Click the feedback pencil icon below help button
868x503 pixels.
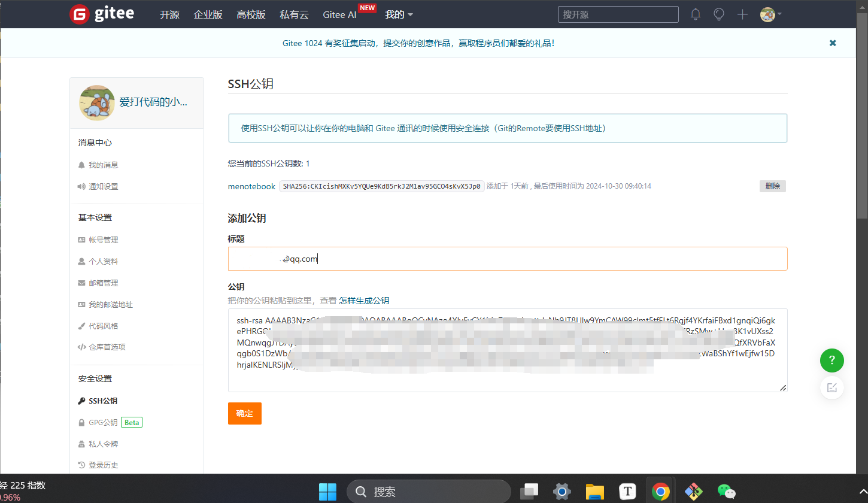[831, 387]
